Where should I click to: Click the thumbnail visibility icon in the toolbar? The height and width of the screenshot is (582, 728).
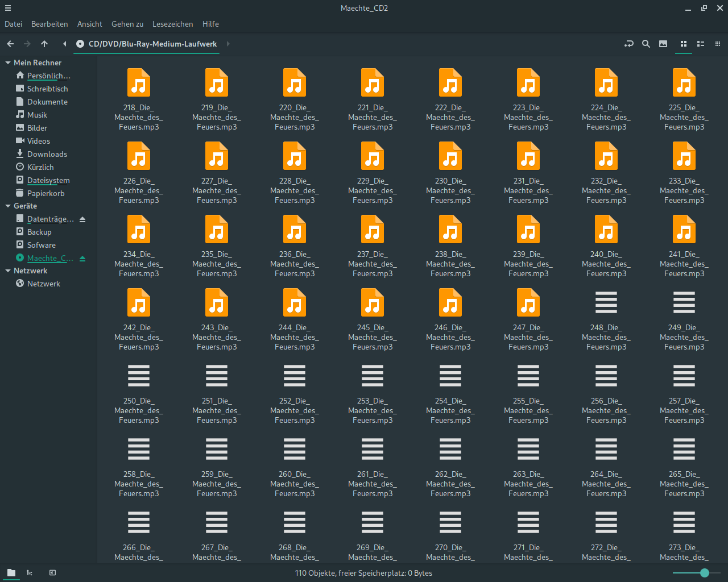pos(663,44)
